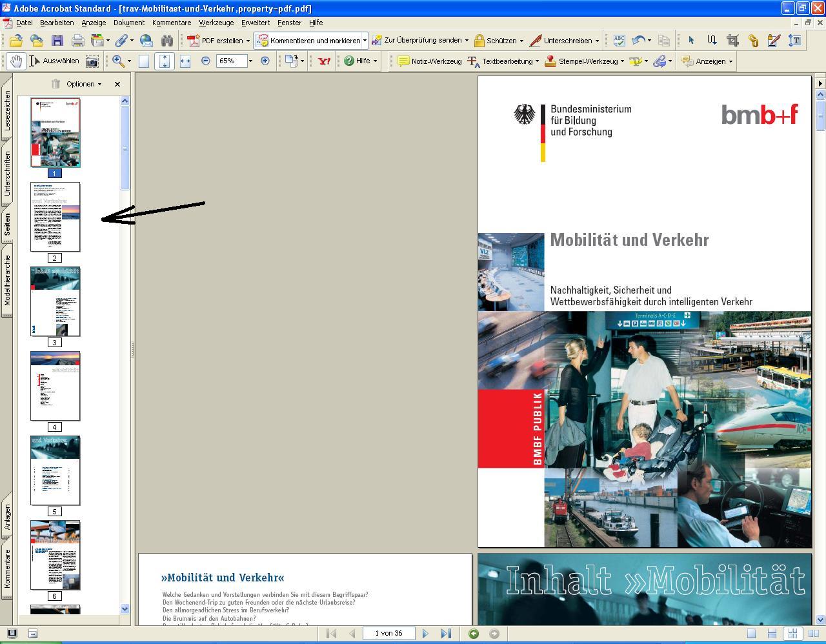Select page 3 thumbnail
This screenshot has height=644, width=826.
(x=55, y=301)
